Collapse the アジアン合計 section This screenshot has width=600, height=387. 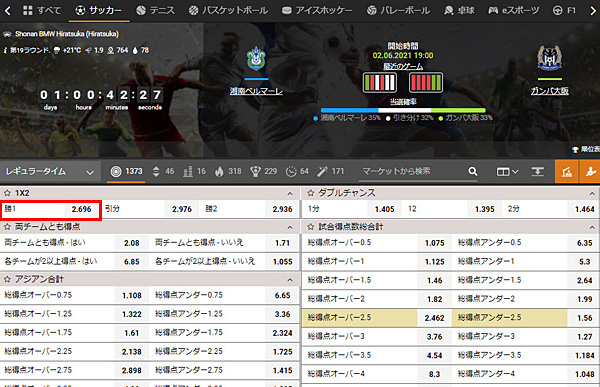tap(290, 280)
